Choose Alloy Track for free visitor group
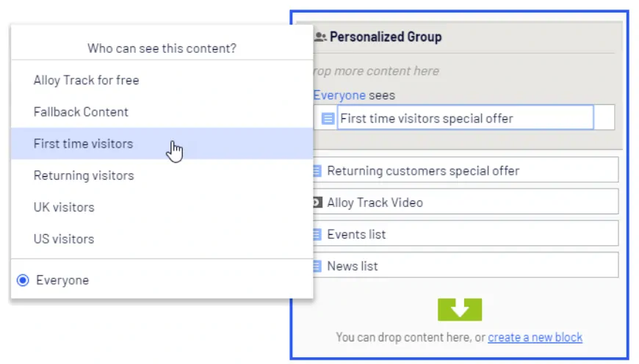Image resolution: width=639 pixels, height=364 pixels. pyautogui.click(x=162, y=80)
